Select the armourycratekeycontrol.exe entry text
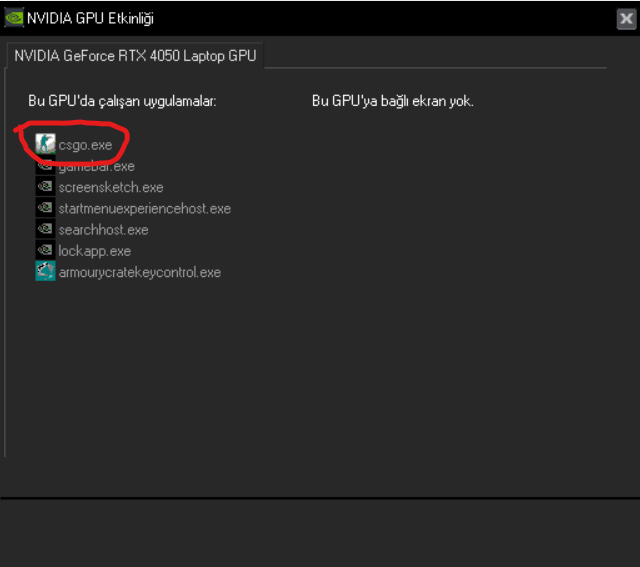Viewport: 640px width, 567px height. (x=139, y=272)
